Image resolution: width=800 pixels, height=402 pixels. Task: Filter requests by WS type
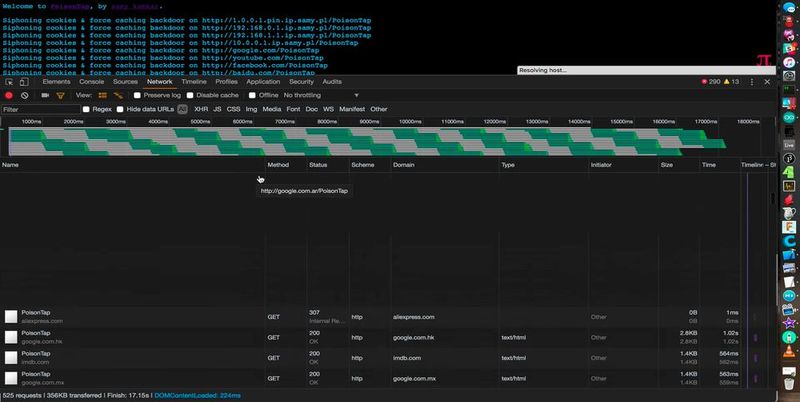tap(328, 109)
